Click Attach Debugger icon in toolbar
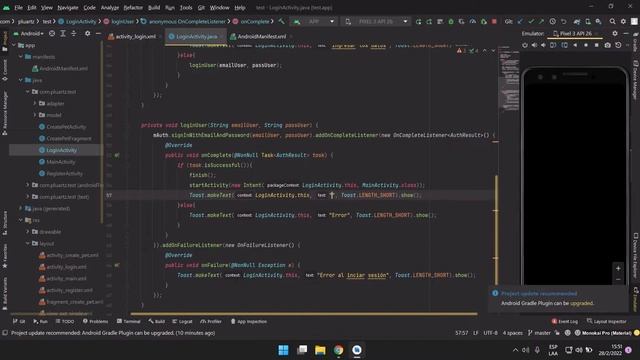The width and height of the screenshot is (640, 360). (483, 21)
